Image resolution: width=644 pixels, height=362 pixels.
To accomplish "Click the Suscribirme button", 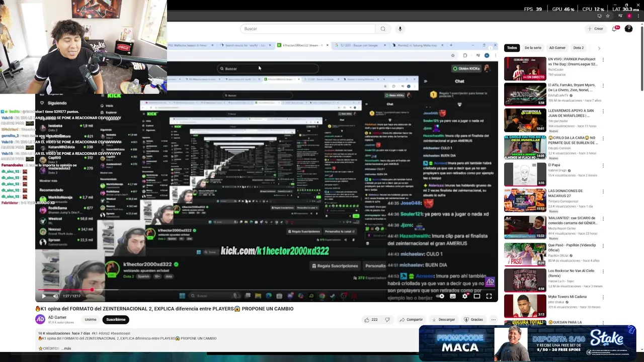I will click(x=116, y=320).
